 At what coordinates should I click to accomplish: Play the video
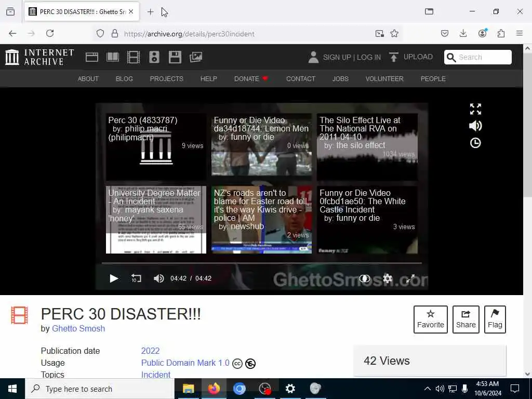[x=114, y=278]
